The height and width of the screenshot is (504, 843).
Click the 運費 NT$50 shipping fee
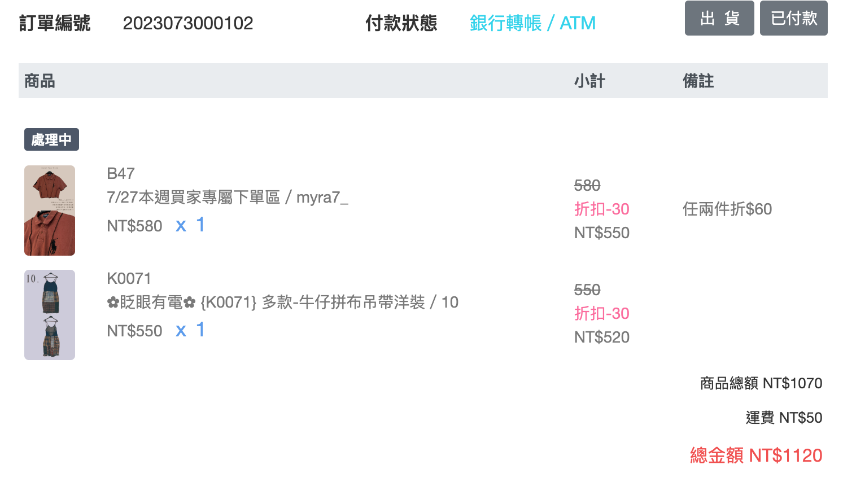[783, 418]
